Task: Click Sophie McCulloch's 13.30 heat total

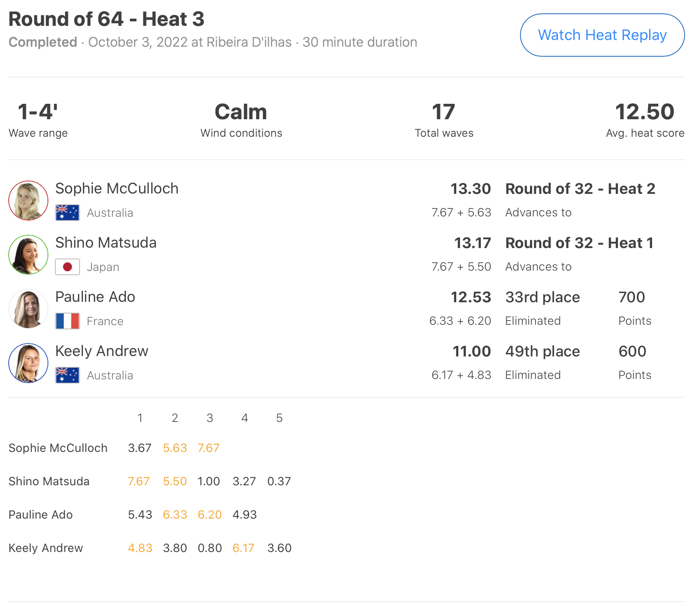Action: click(x=470, y=189)
